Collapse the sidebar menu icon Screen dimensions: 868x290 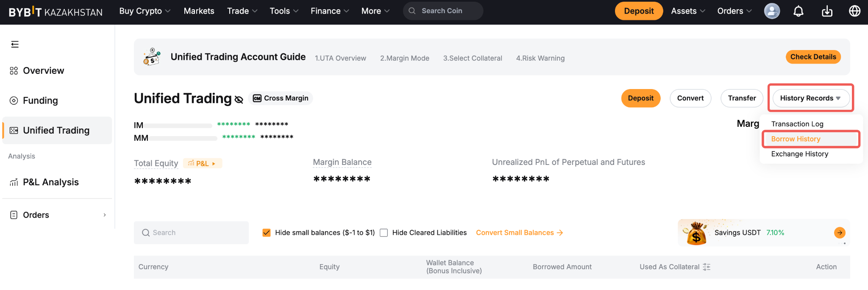pyautogui.click(x=15, y=44)
